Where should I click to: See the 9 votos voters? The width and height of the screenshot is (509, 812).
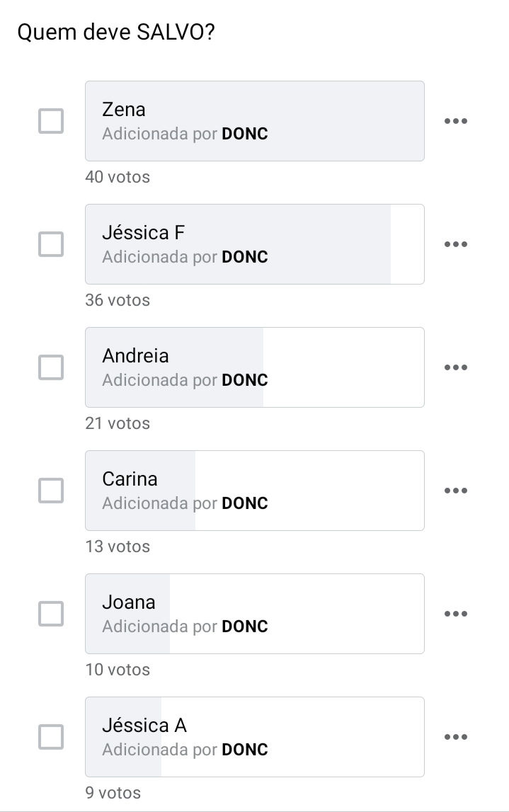tap(113, 793)
